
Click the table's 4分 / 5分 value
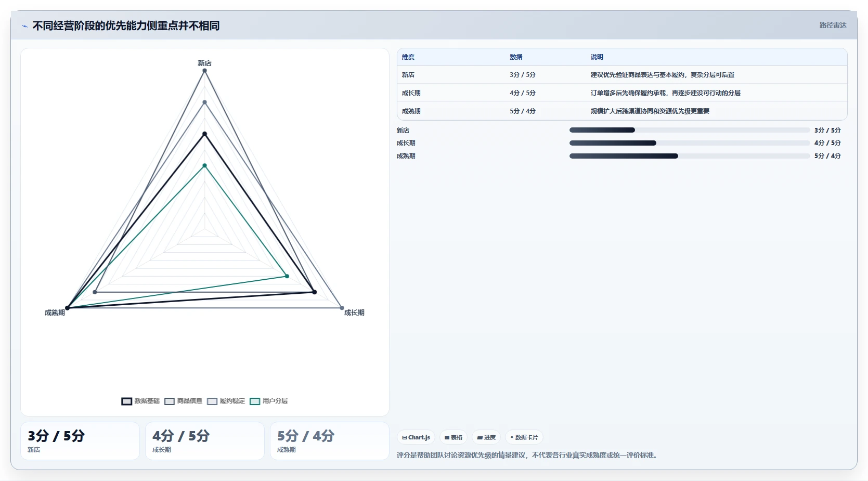(523, 93)
